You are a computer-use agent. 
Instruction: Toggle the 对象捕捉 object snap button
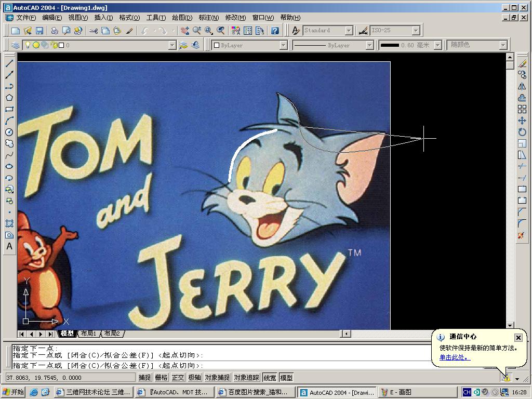tap(218, 377)
